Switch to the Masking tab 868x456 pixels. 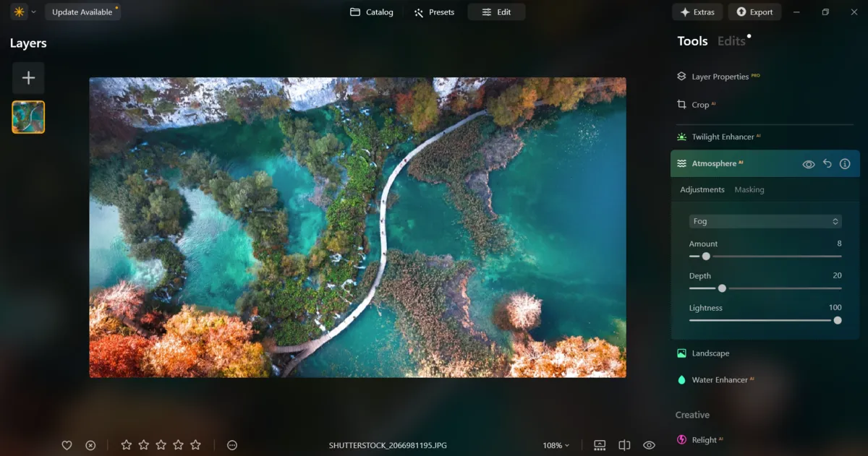[749, 189]
